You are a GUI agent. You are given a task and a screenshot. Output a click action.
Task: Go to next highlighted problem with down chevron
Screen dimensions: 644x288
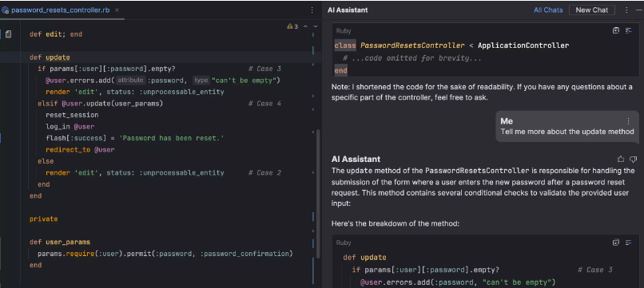(x=316, y=26)
